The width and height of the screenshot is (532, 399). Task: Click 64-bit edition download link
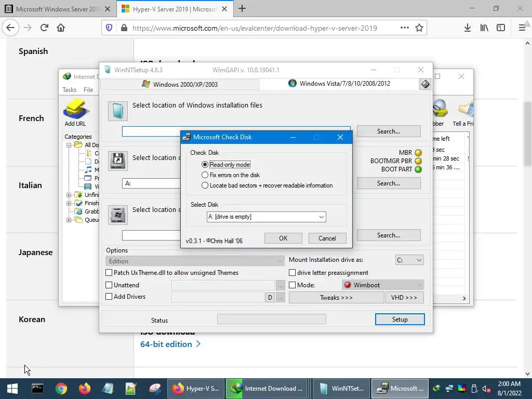pos(170,344)
